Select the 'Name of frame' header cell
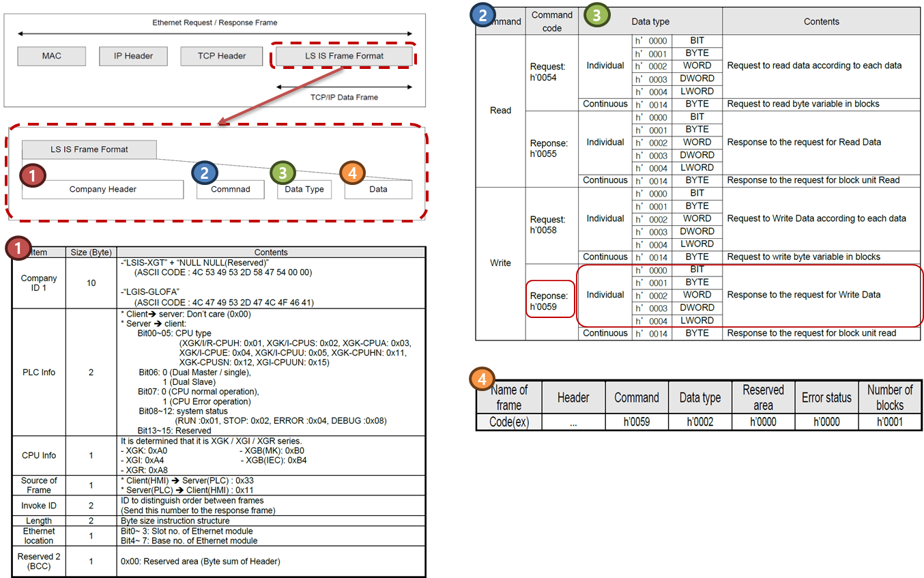Viewport: 924px width, 578px height. click(x=509, y=397)
